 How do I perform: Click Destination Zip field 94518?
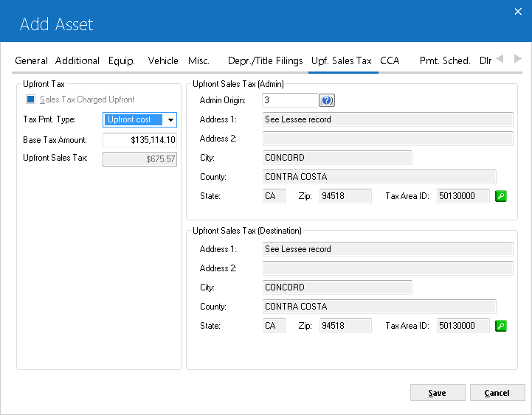345,326
